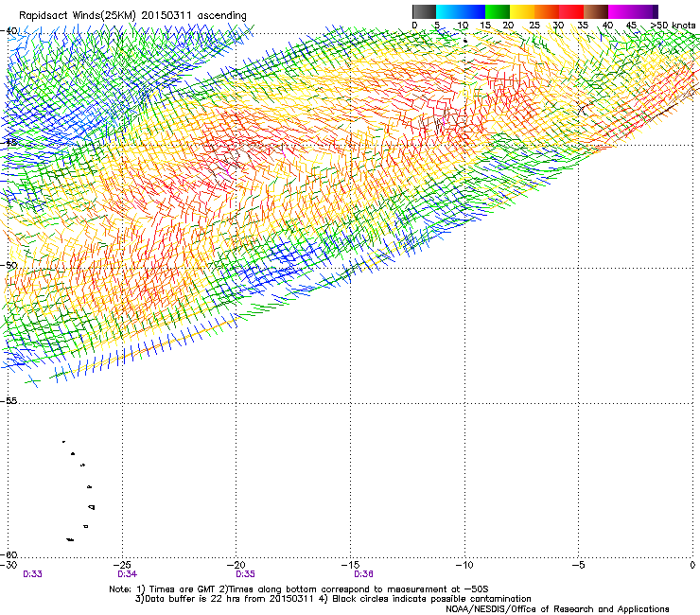Click the longitude label '-15'
Screen dimensions: 700x615
coord(350,565)
